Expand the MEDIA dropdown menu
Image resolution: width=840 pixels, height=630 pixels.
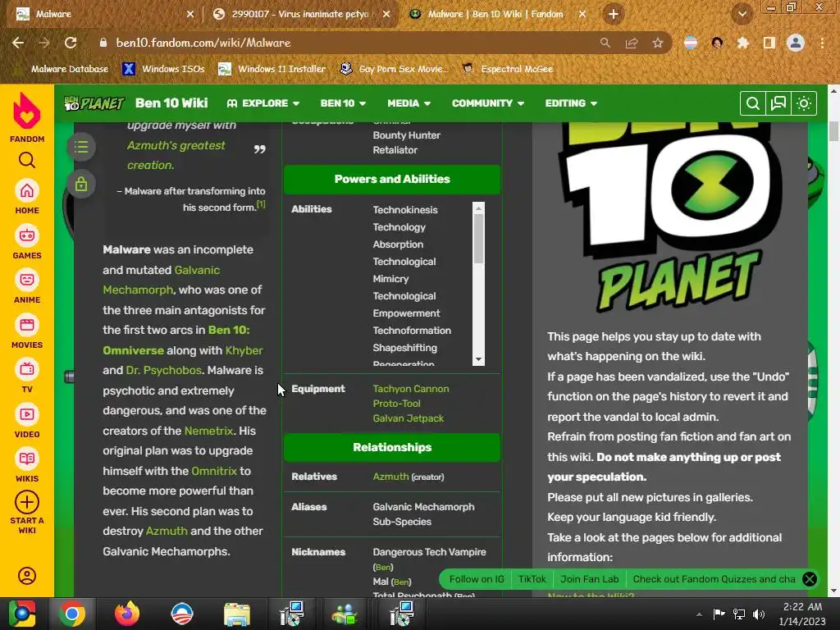(x=409, y=103)
